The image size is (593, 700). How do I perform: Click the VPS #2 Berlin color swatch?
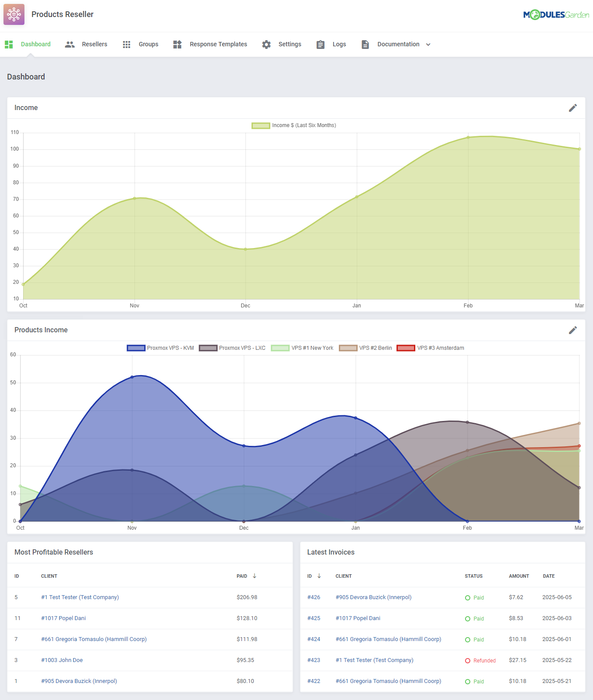pyautogui.click(x=348, y=348)
